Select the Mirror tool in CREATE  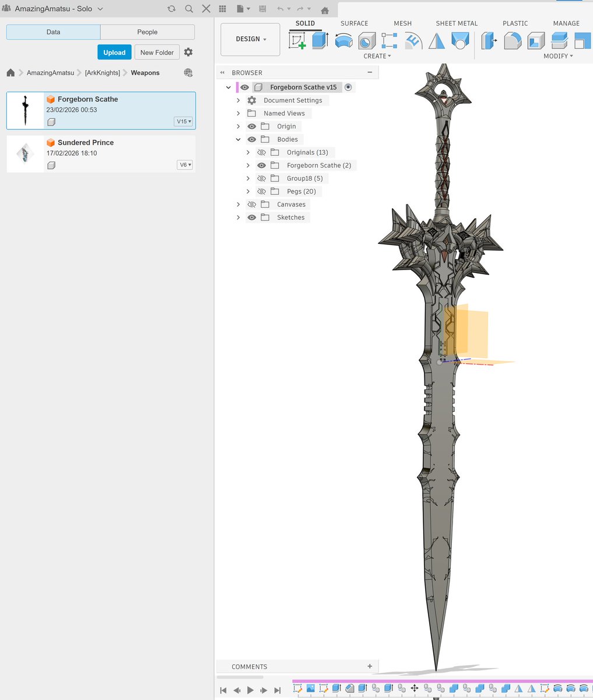tap(437, 40)
